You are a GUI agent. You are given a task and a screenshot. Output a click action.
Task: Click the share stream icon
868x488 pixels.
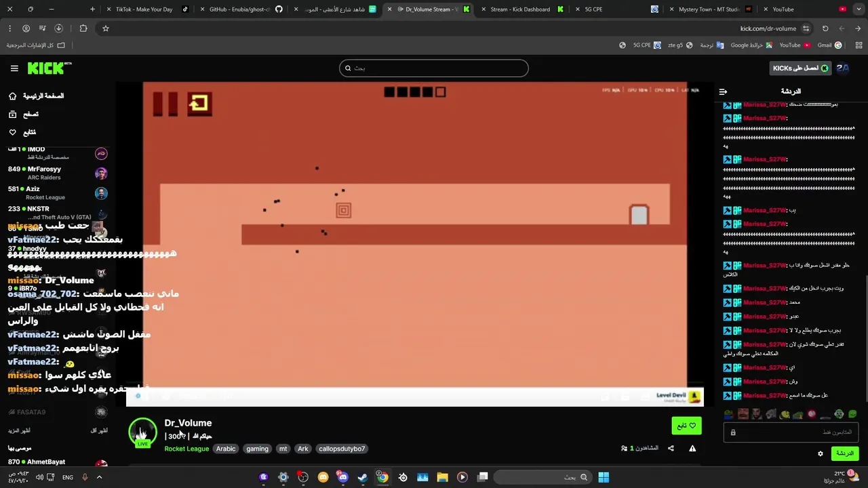671,448
